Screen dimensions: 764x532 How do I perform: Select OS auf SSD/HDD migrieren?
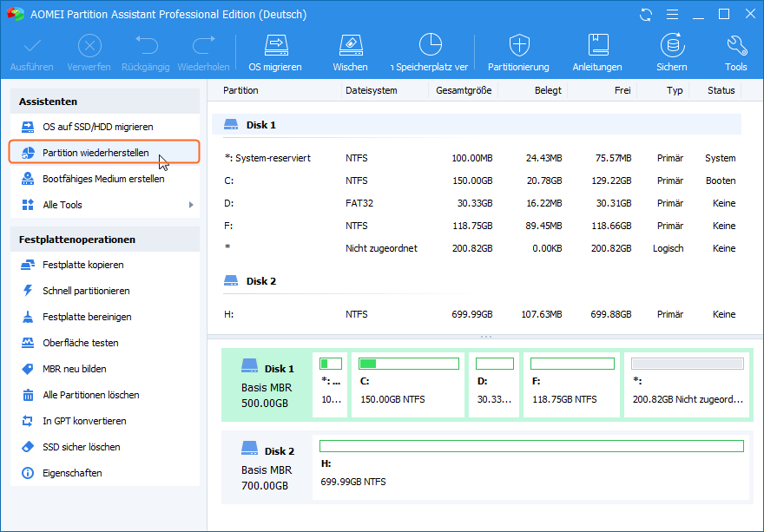tap(97, 127)
